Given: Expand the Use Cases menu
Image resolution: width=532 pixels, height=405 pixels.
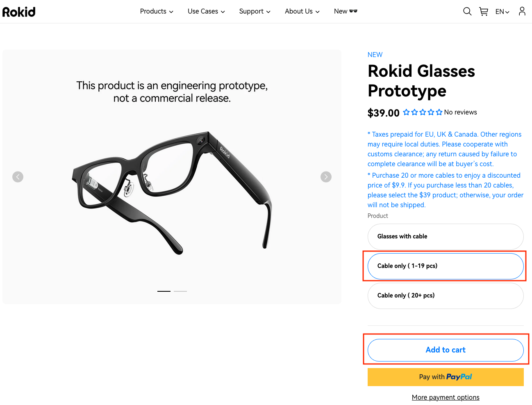Looking at the screenshot, I should click(x=206, y=11).
